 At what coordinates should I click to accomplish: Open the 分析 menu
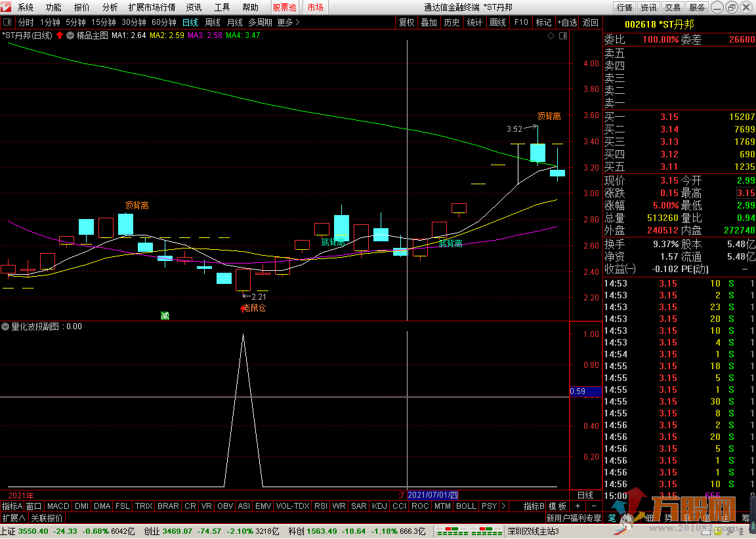tap(110, 7)
